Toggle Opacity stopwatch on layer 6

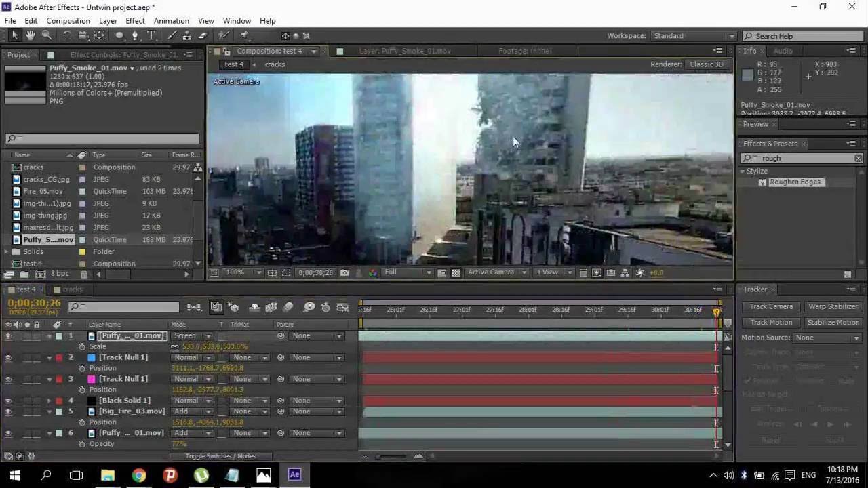click(83, 444)
